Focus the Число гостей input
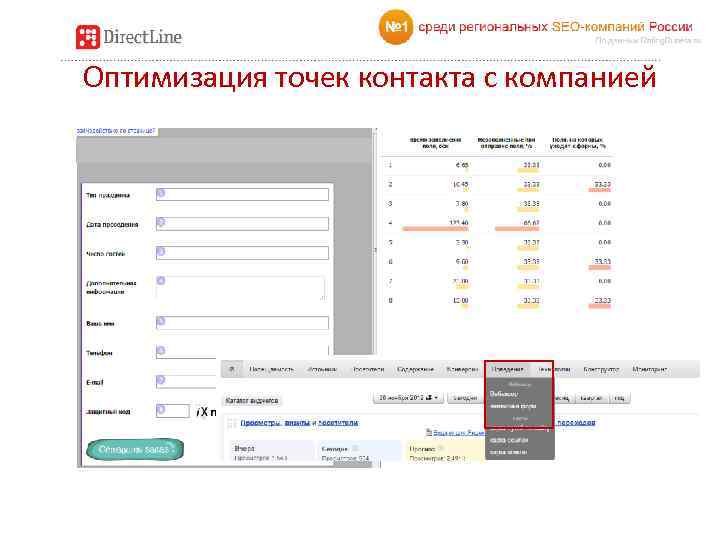 click(242, 253)
